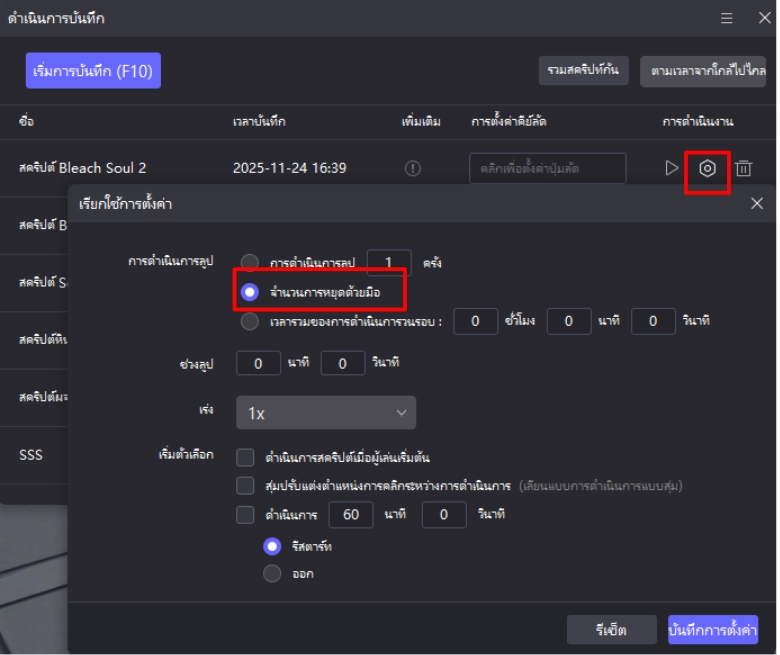
Task: Choose the ออก radio option
Action: [271, 574]
